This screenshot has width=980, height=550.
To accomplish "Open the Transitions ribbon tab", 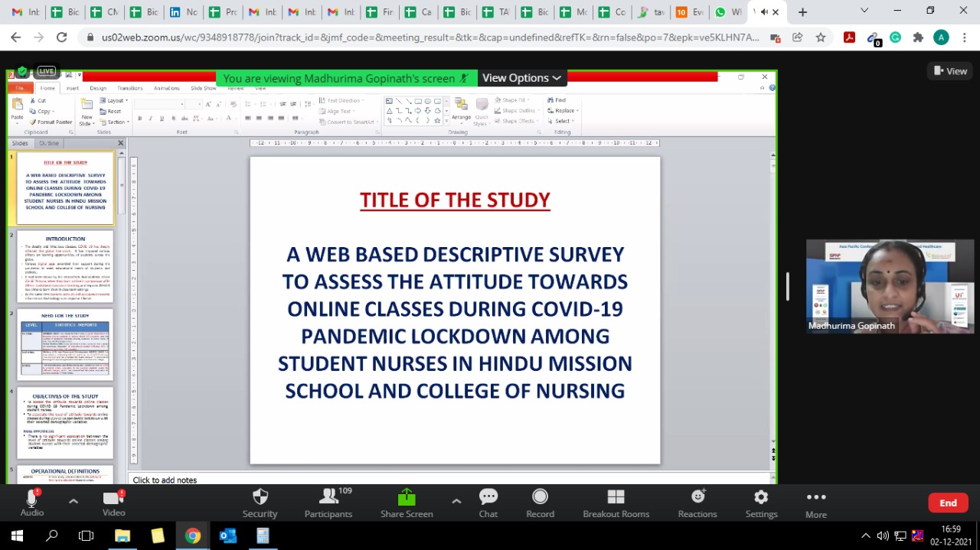I will 130,88.
